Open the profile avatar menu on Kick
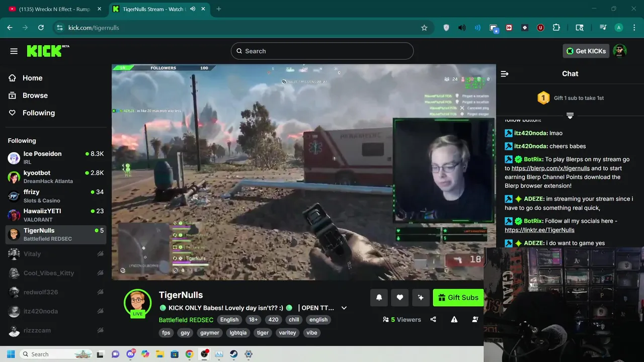This screenshot has height=362, width=644. (x=620, y=51)
